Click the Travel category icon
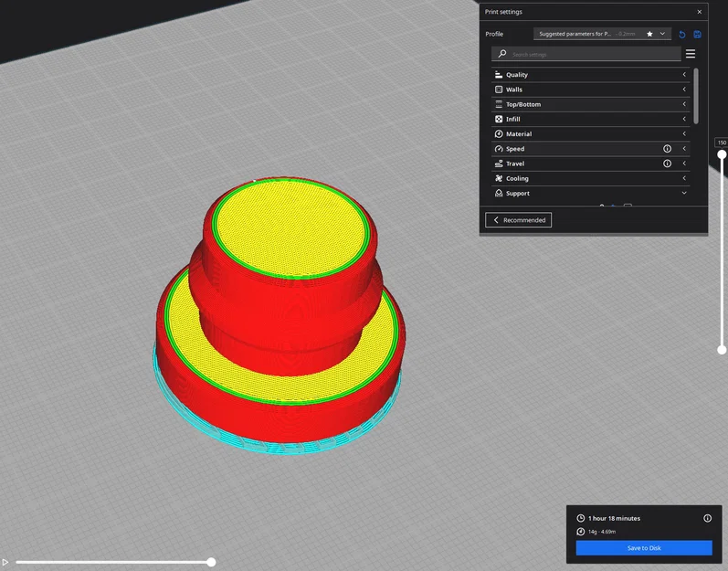 [499, 164]
